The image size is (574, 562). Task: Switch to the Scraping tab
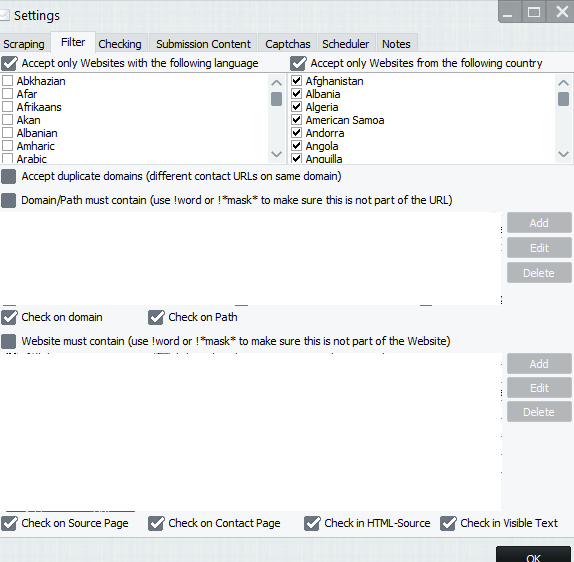[24, 44]
